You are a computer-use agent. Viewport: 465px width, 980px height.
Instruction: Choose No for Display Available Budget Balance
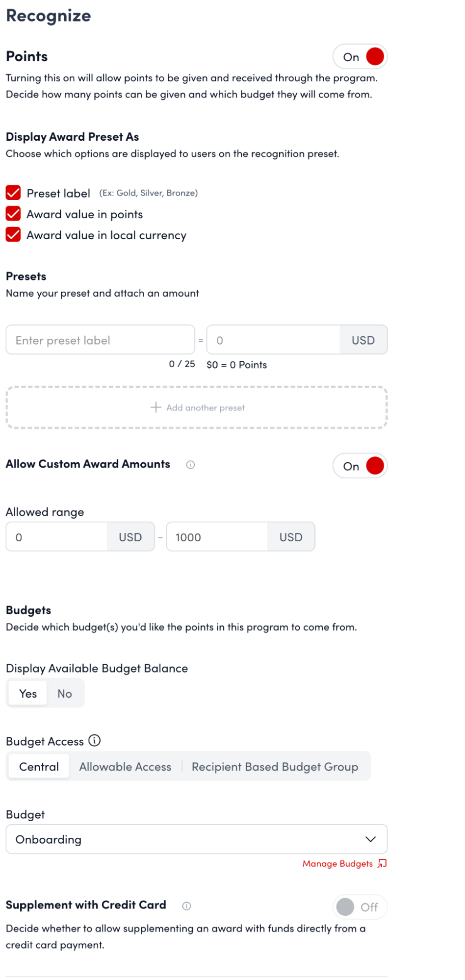(x=65, y=694)
